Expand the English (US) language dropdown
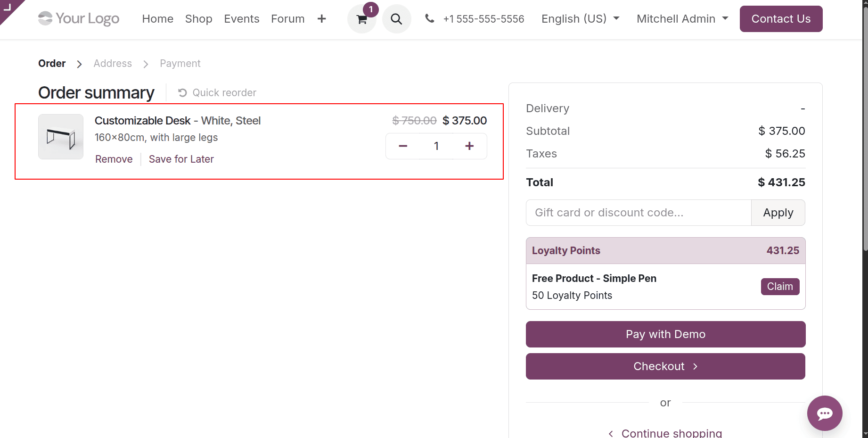This screenshot has width=868, height=438. click(x=580, y=19)
